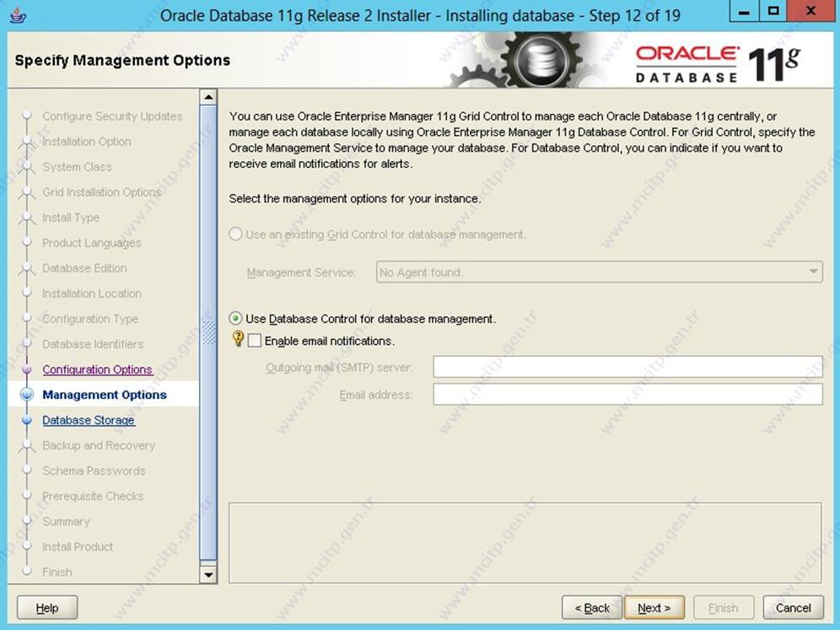Minimize the installer window
Image resolution: width=840 pixels, height=630 pixels.
click(744, 12)
